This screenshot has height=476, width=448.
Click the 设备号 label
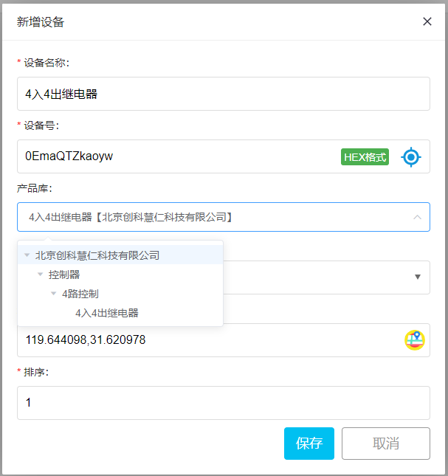click(x=41, y=125)
